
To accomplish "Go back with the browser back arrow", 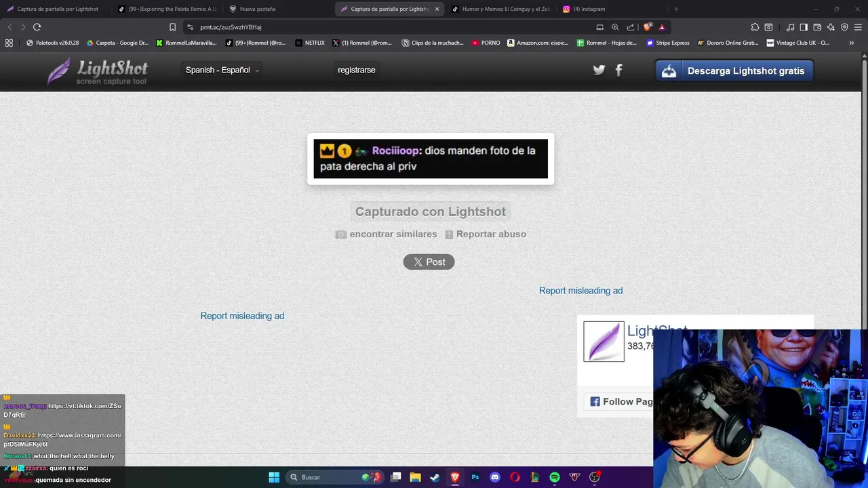I will coord(9,27).
